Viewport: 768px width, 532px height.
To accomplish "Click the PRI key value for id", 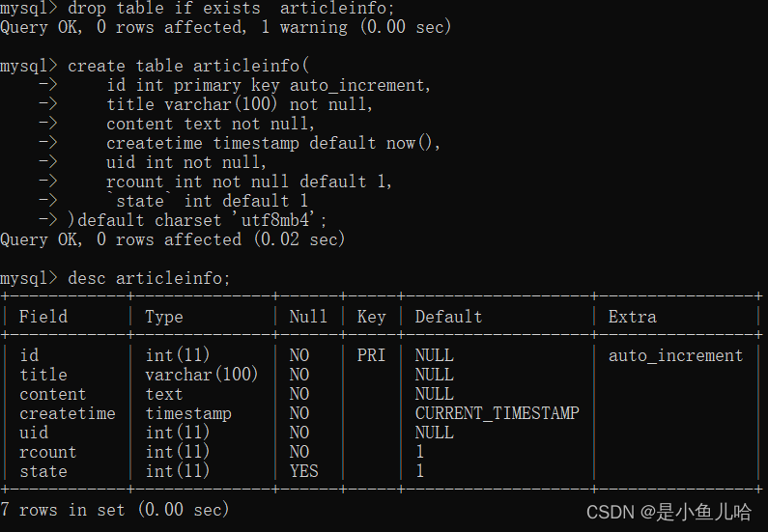I will coord(371,355).
